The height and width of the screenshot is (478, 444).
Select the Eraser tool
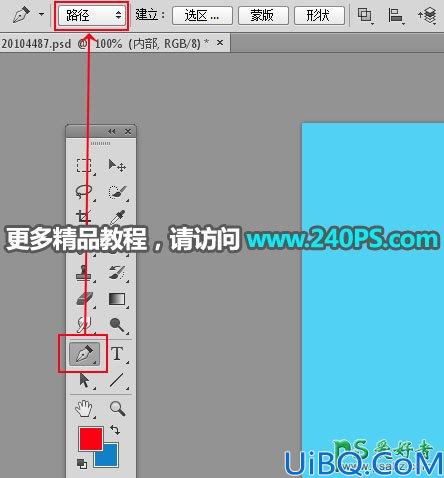(84, 299)
